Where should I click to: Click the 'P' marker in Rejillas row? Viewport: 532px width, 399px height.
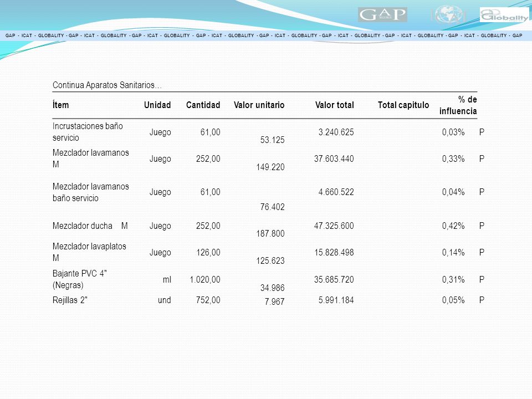click(x=482, y=300)
